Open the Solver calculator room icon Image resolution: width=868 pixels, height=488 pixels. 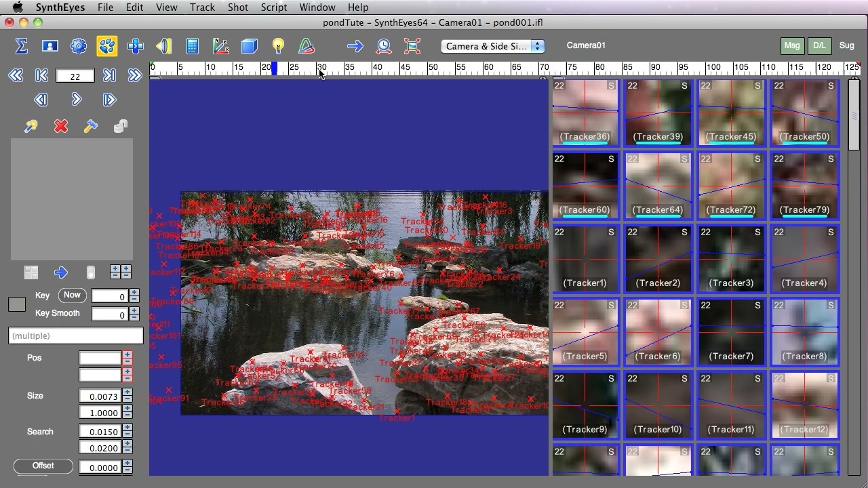(193, 46)
